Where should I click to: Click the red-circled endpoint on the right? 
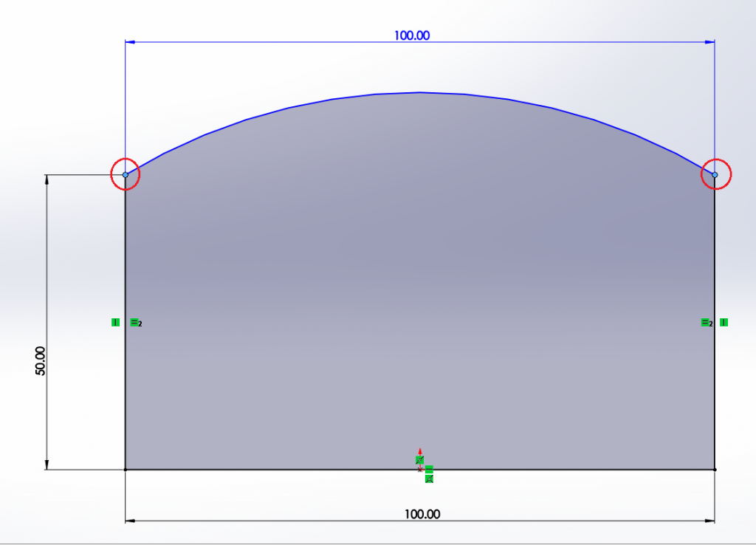tap(713, 173)
